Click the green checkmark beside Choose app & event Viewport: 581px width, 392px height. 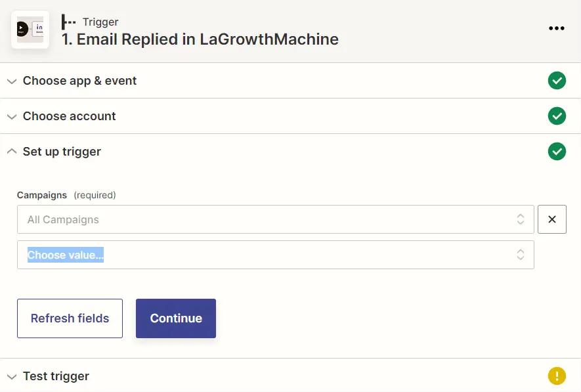(557, 80)
